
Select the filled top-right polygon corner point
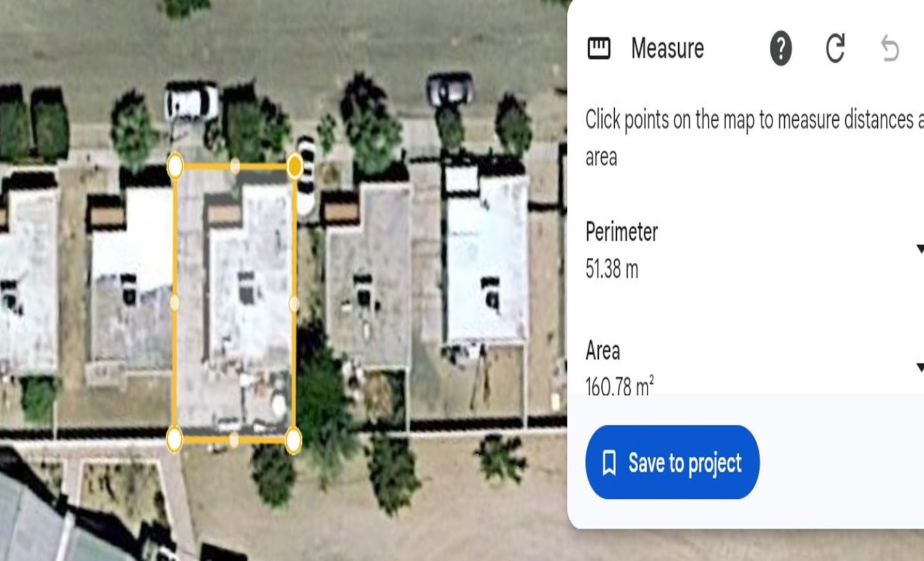coord(294,166)
